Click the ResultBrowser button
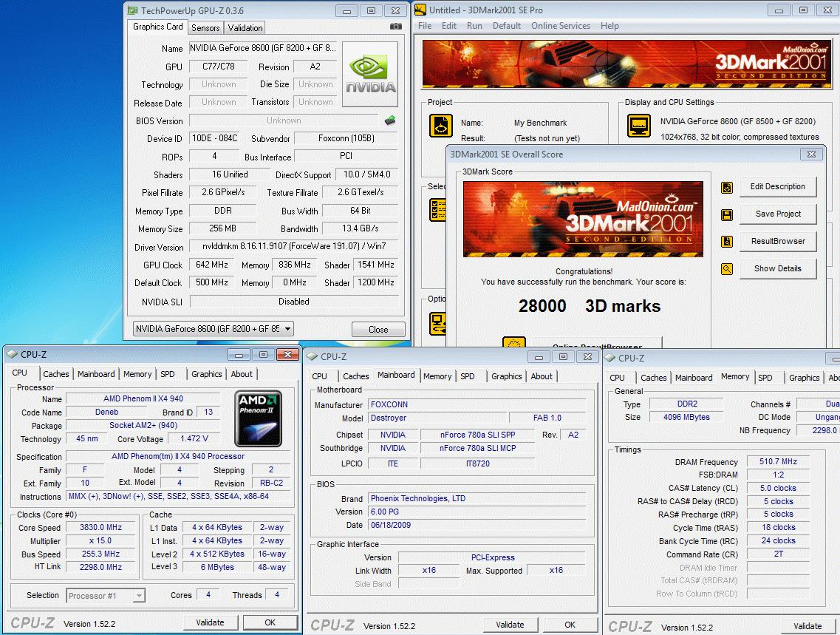 (x=778, y=241)
